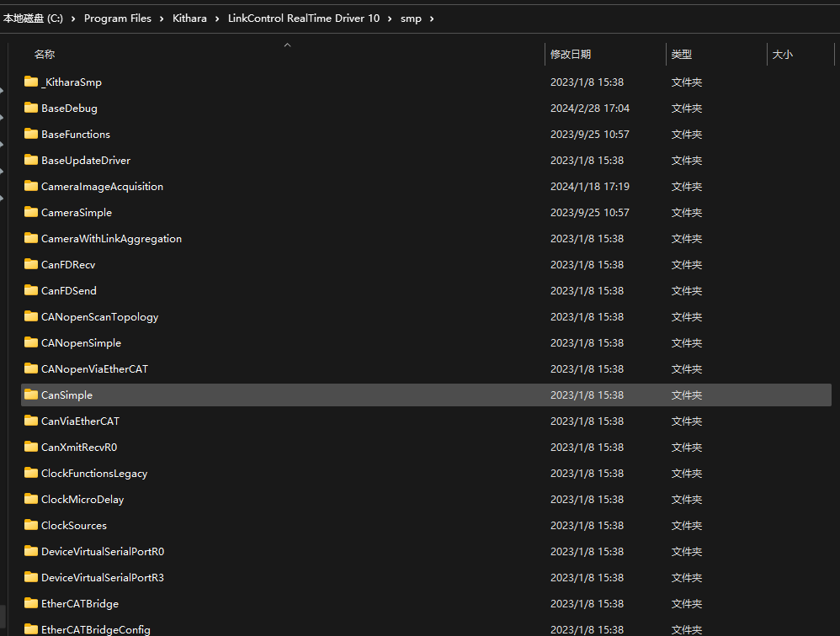This screenshot has height=636, width=840.
Task: Click the _KitharaSmp folder icon
Action: (31, 82)
